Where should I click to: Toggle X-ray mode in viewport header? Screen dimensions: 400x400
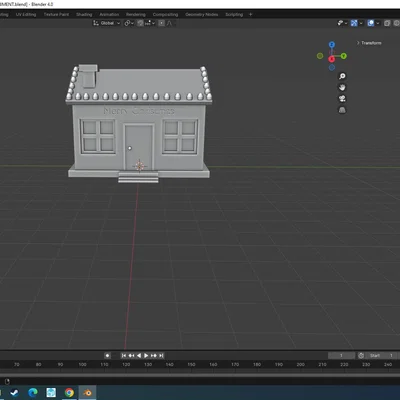coord(387,23)
